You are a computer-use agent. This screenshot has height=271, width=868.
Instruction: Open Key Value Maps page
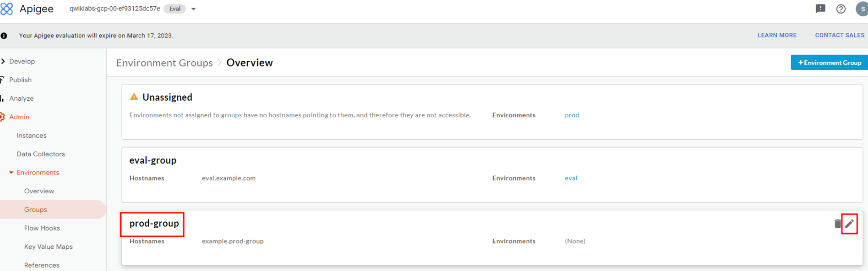click(x=48, y=246)
